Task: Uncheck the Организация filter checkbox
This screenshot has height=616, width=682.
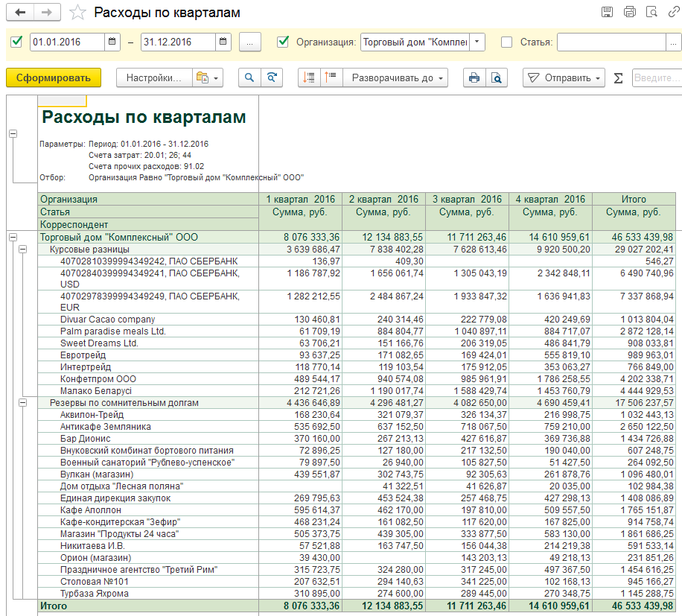Action: 283,42
